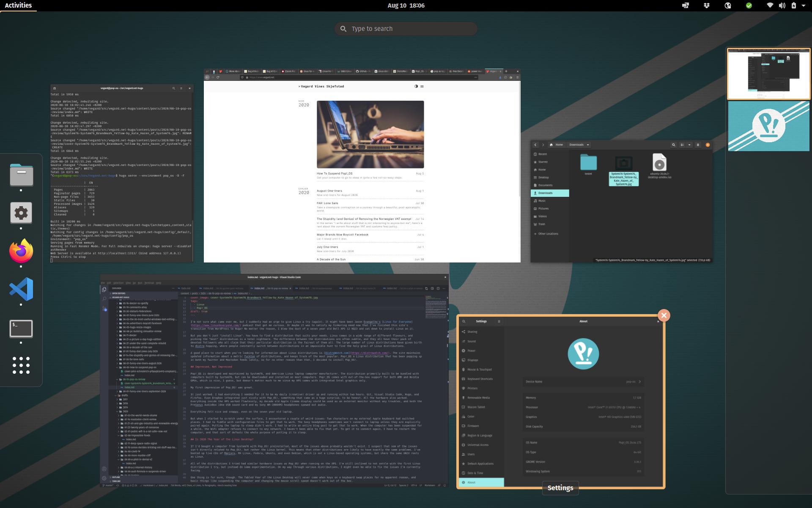Select Recent in Files sidebar
812x508 pixels.
pos(550,154)
